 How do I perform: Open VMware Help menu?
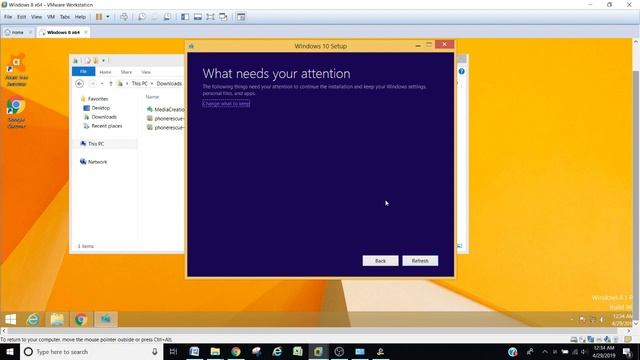coord(80,17)
